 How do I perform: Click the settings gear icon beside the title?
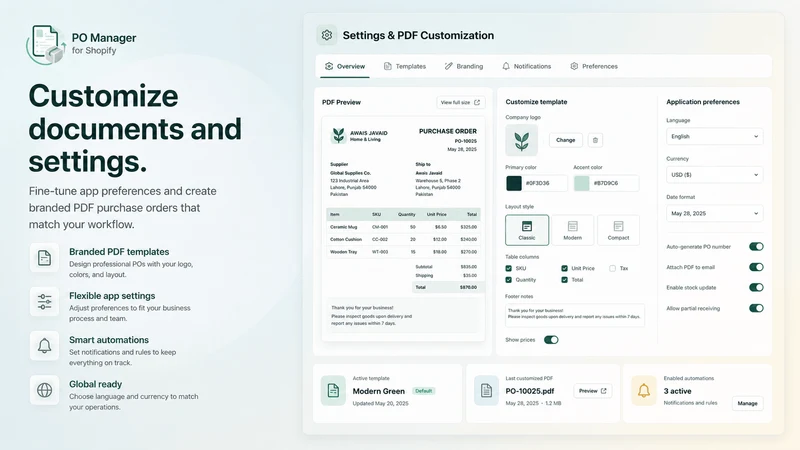327,35
